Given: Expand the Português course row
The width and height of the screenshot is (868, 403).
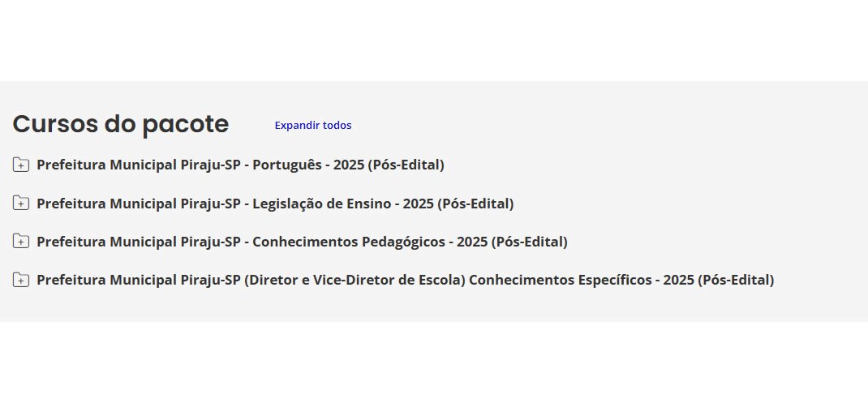Looking at the screenshot, I should 21,165.
